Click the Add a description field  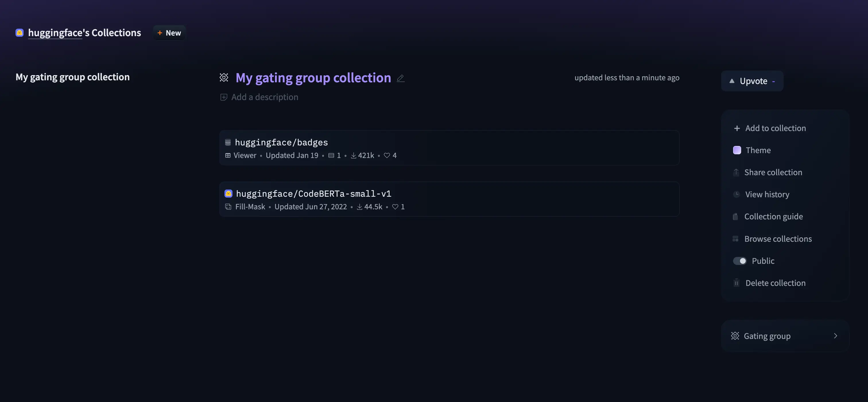[265, 97]
